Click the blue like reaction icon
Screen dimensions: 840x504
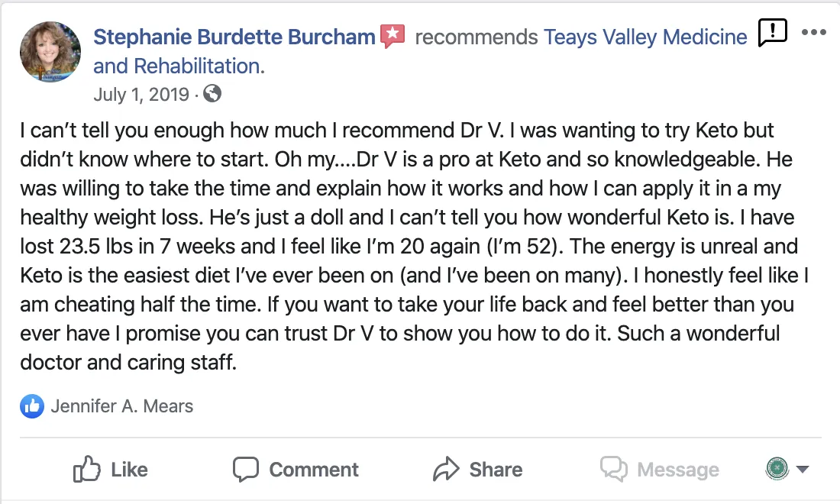32,406
